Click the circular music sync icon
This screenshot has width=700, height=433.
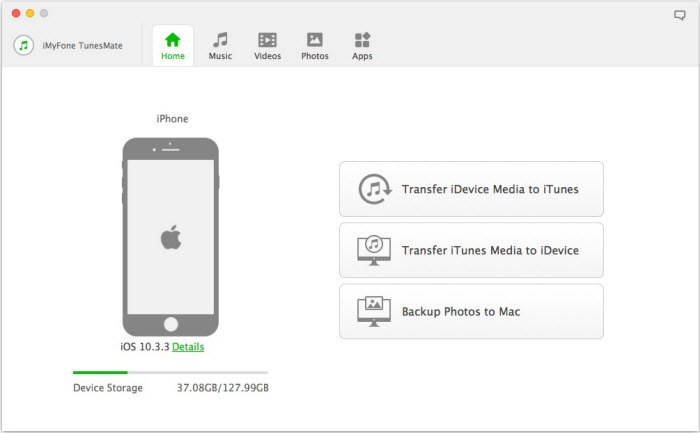tap(375, 189)
